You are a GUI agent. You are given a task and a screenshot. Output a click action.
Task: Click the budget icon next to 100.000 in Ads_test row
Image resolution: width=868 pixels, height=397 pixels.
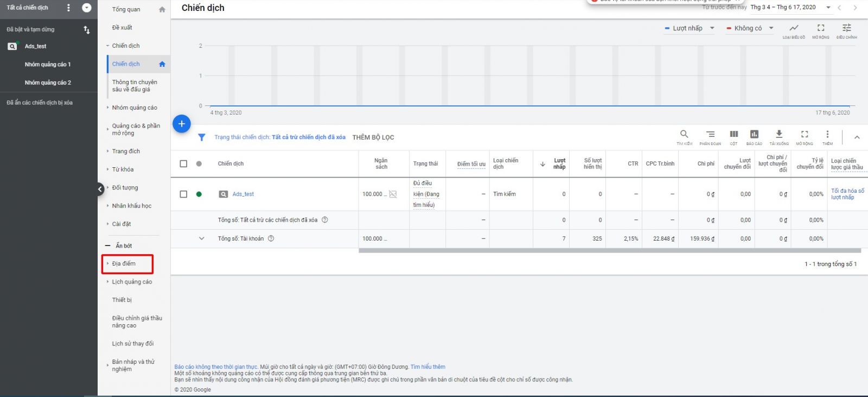[x=393, y=194]
